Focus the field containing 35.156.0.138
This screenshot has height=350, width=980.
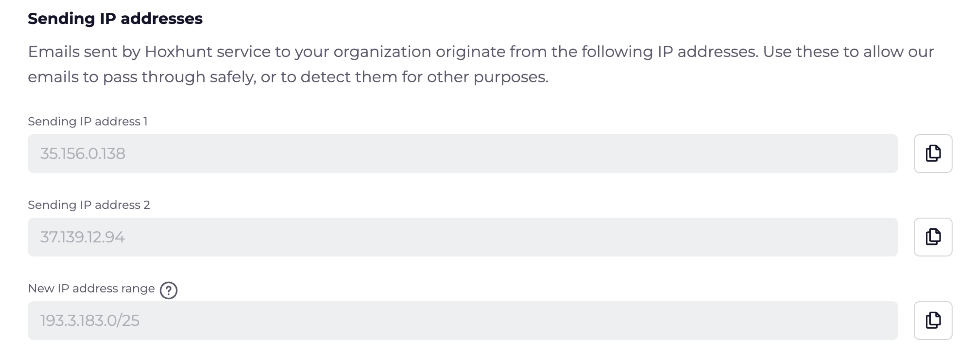pyautogui.click(x=463, y=153)
